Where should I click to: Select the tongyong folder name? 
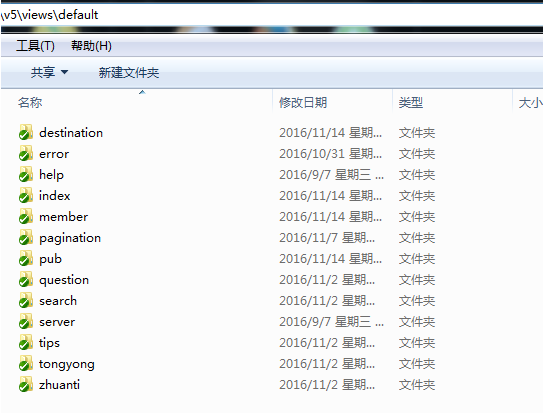pyautogui.click(x=66, y=364)
